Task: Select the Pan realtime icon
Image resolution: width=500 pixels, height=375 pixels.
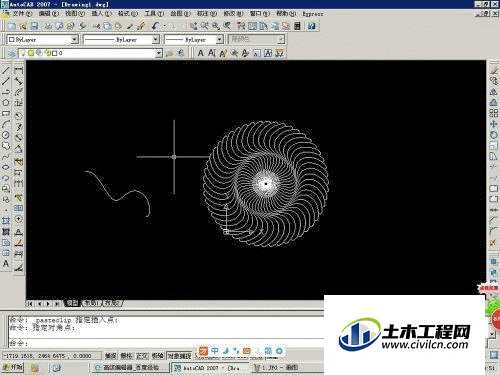Action: (193, 26)
